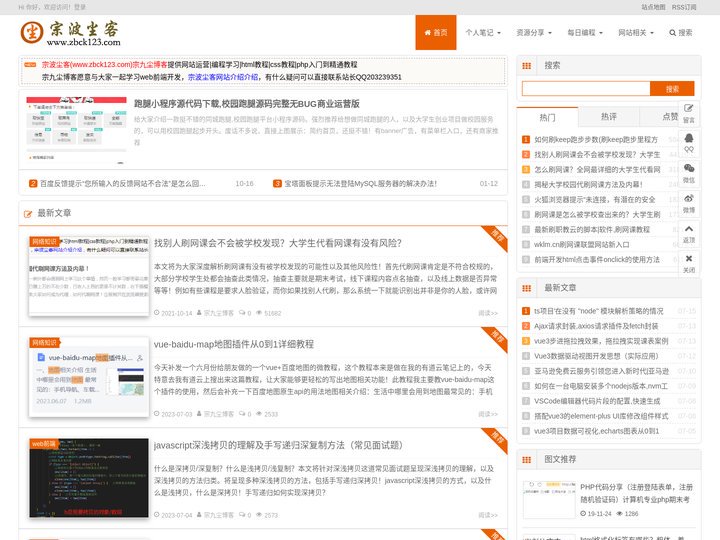Click the 网络知识 tag on 刷网课 thumbnail
The height and width of the screenshot is (540, 720).
click(45, 242)
